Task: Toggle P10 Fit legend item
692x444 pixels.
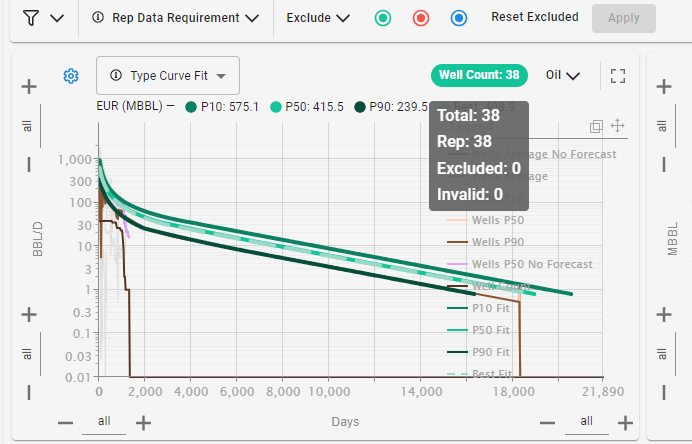Action: pyautogui.click(x=478, y=308)
